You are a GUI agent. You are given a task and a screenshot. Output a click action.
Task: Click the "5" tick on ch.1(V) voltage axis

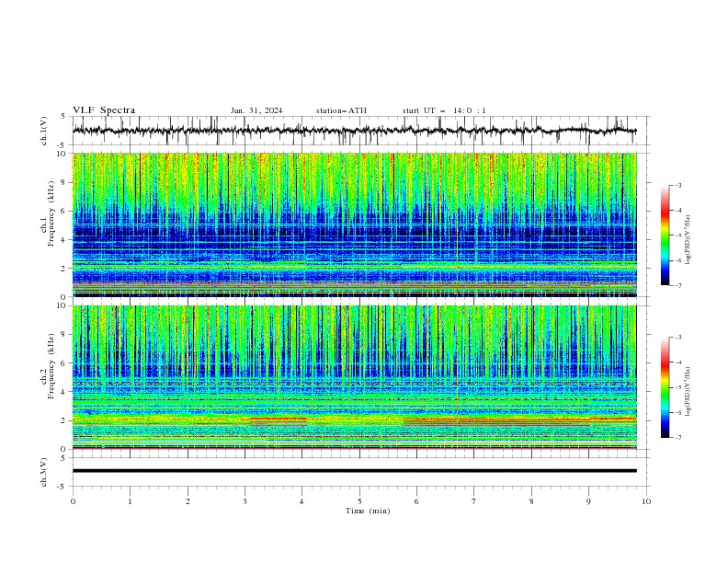click(x=63, y=116)
